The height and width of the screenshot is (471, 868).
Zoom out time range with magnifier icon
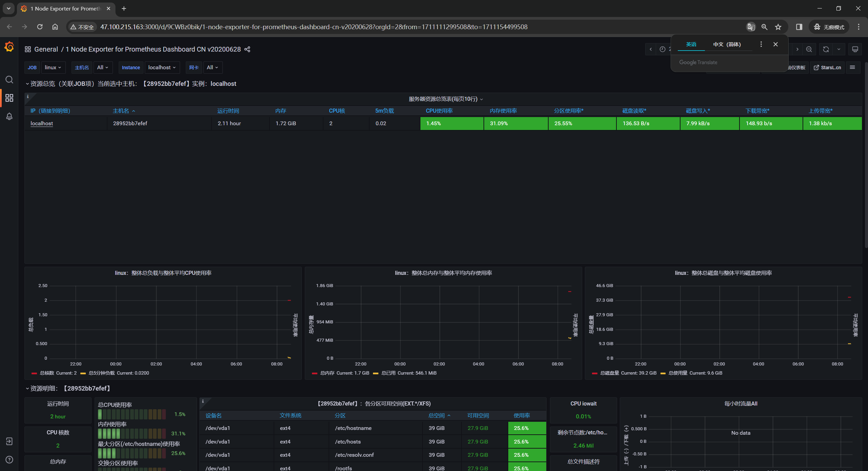coord(809,50)
